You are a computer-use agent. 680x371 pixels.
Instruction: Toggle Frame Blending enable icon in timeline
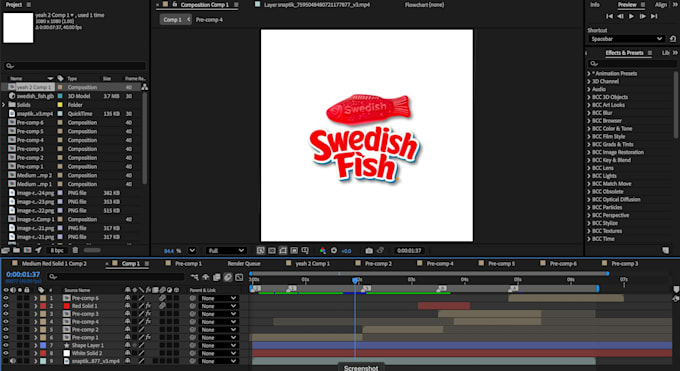pyautogui.click(x=216, y=277)
